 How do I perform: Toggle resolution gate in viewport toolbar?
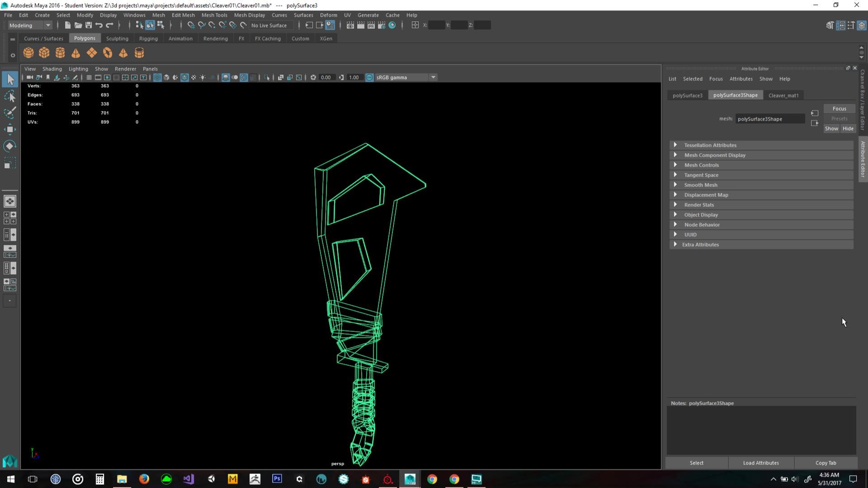[107, 78]
